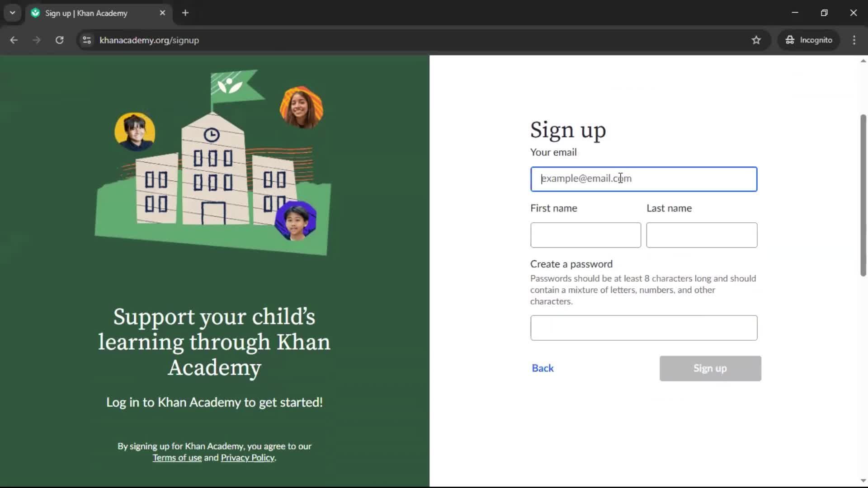Click the child's portrait with the purple background
Screen dimensions: 868x488
point(296,221)
